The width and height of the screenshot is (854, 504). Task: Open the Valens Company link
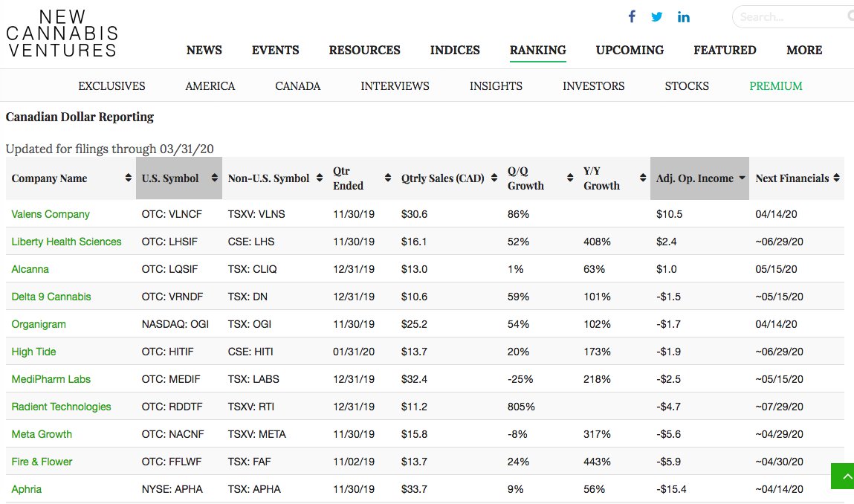coord(51,214)
